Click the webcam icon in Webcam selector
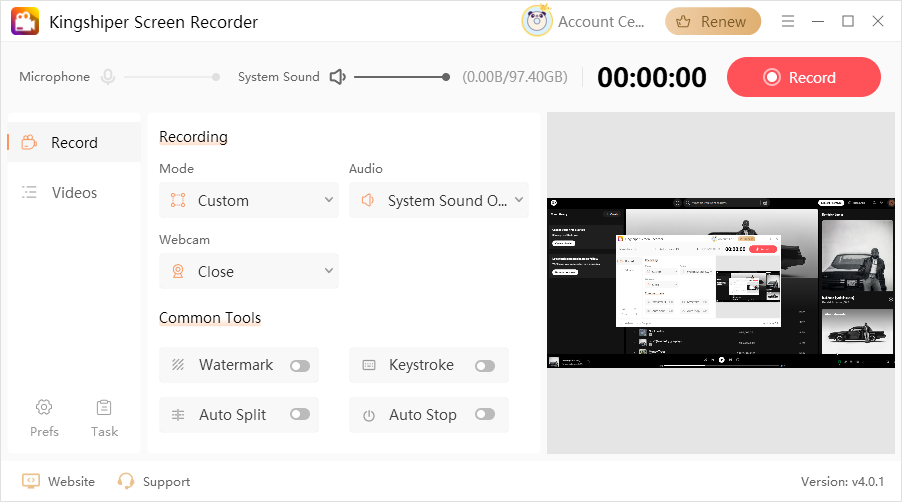 coord(178,271)
